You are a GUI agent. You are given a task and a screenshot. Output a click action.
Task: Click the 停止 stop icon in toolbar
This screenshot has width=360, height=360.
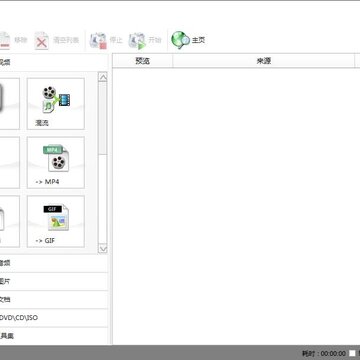point(98,41)
